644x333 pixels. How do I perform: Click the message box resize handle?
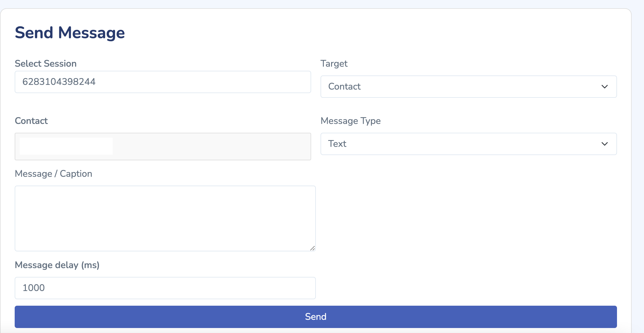pos(313,248)
